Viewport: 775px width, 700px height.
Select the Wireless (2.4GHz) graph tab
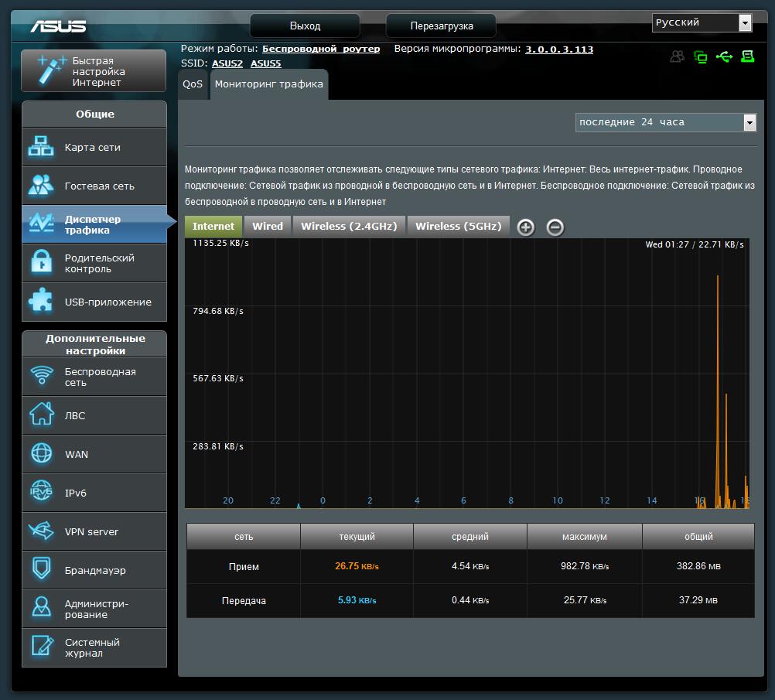point(349,226)
